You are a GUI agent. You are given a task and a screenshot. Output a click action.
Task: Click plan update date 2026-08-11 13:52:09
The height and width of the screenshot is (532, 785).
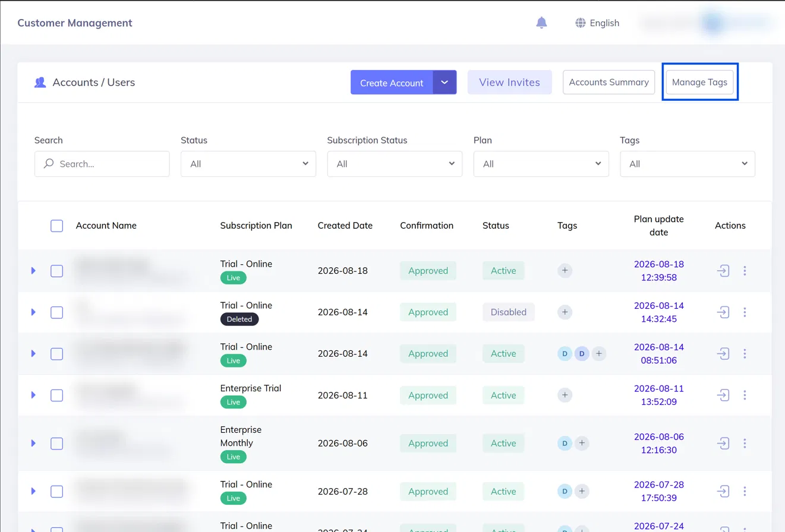click(658, 395)
